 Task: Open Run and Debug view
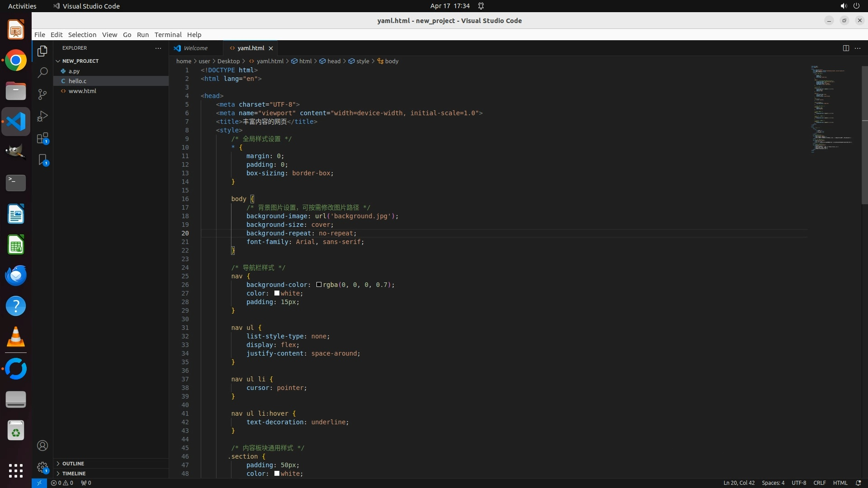(42, 116)
